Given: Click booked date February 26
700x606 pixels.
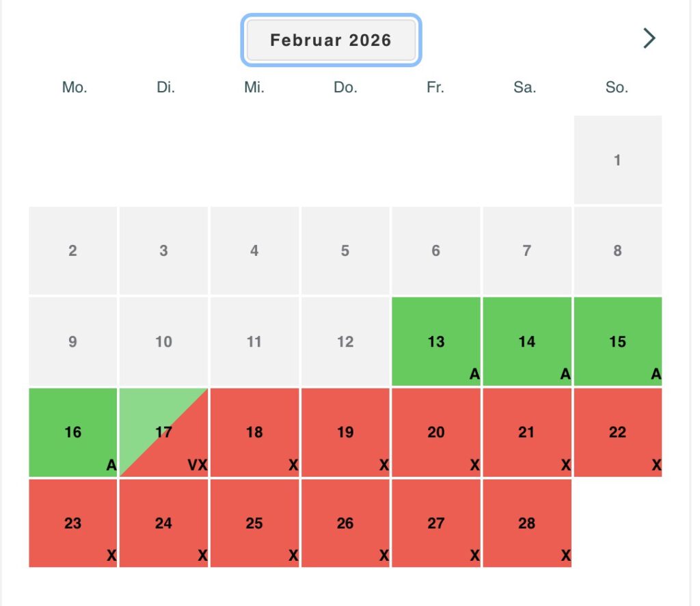Looking at the screenshot, I should pos(345,523).
